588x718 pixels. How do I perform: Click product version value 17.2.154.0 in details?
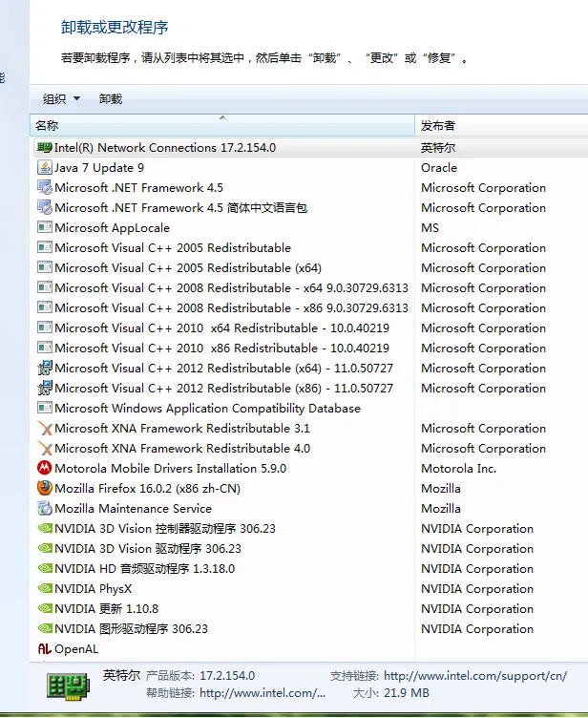pyautogui.click(x=227, y=676)
